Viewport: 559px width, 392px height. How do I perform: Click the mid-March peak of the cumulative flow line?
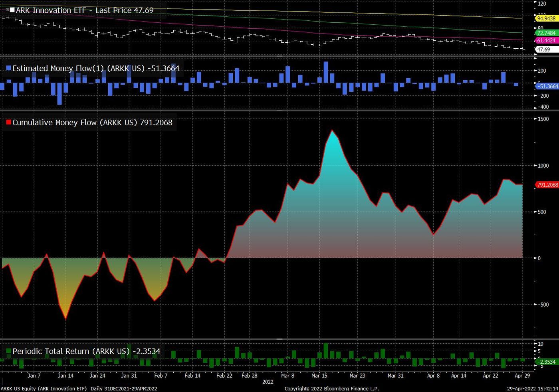pos(332,130)
